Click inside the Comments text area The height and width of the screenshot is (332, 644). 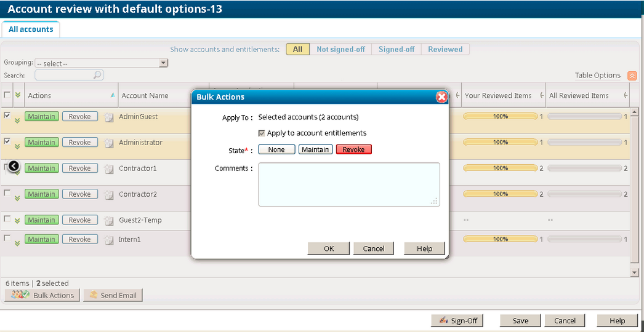348,184
